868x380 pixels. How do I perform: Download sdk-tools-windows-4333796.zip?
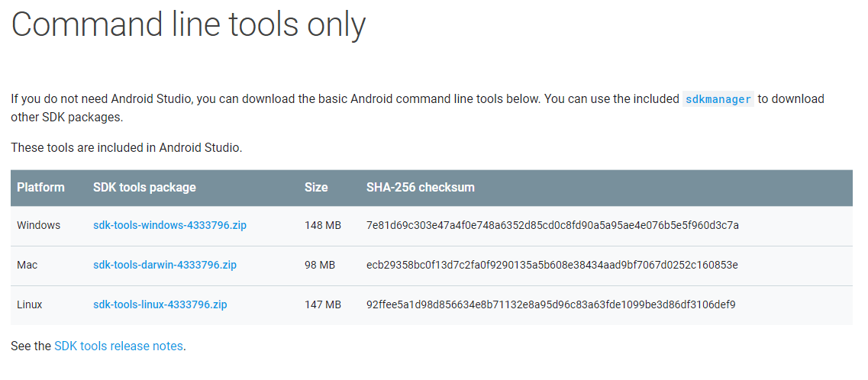coord(169,226)
